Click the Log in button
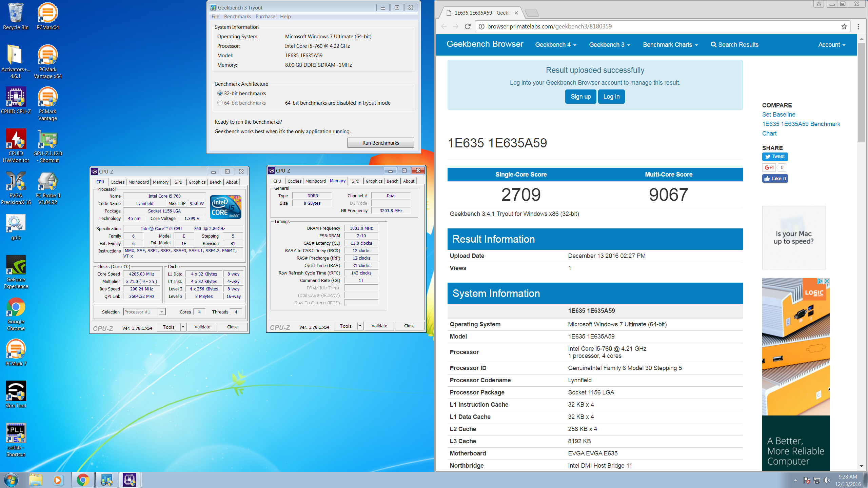 611,97
